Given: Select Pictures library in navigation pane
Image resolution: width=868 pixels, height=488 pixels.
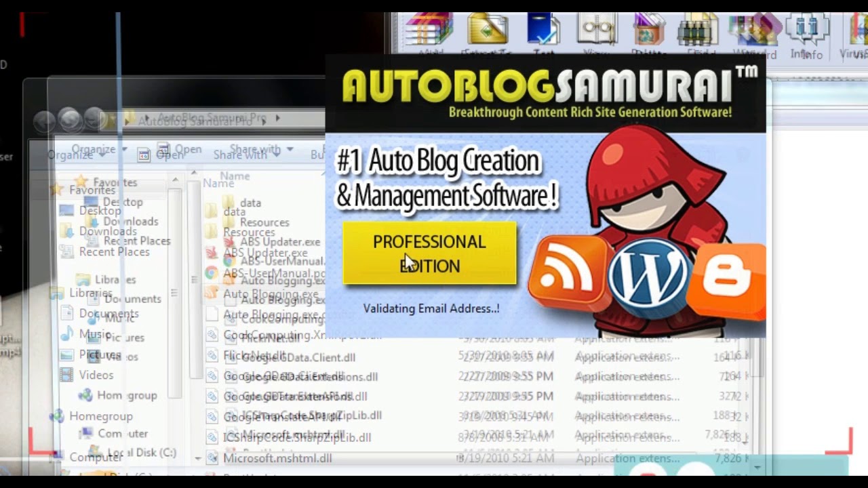Looking at the screenshot, I should point(100,354).
